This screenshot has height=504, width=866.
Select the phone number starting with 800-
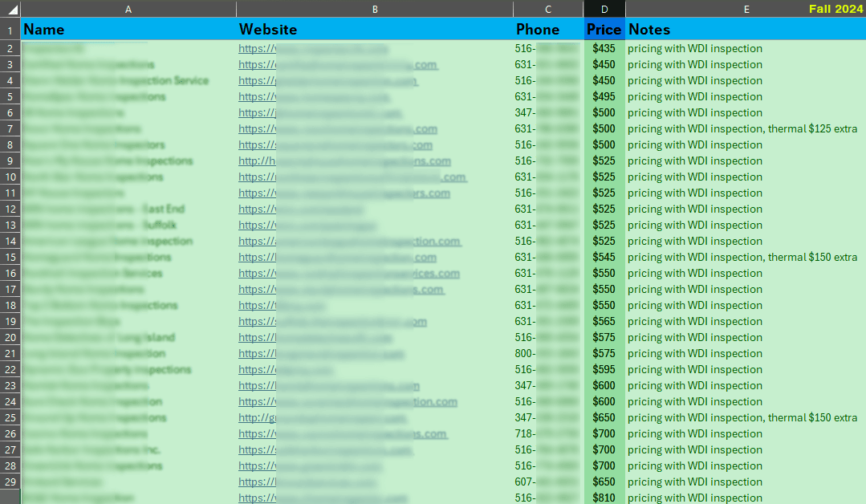point(547,353)
